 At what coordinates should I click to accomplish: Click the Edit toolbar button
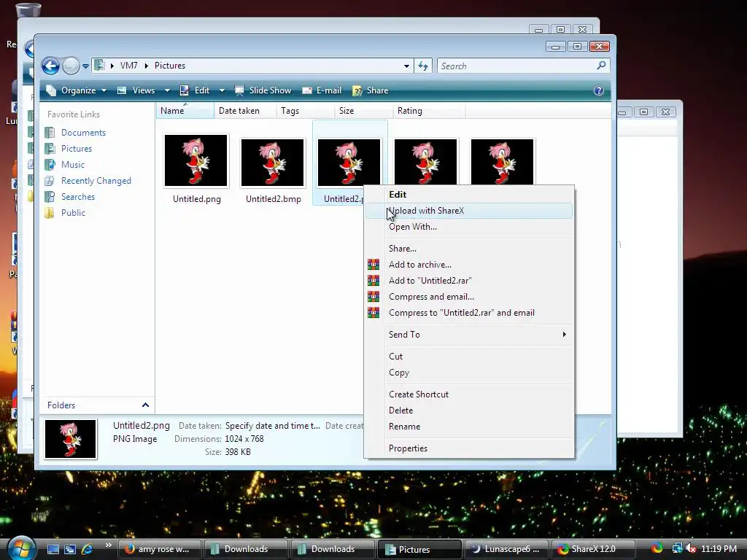tap(195, 90)
